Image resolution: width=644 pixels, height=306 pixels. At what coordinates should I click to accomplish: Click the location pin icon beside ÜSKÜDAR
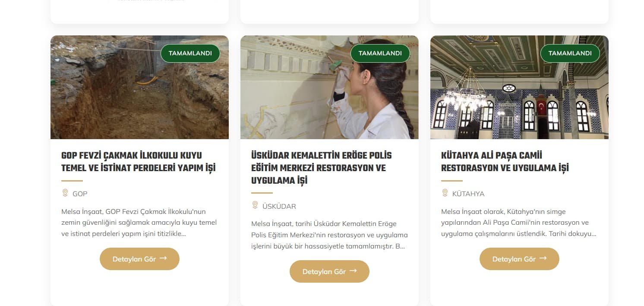255,205
